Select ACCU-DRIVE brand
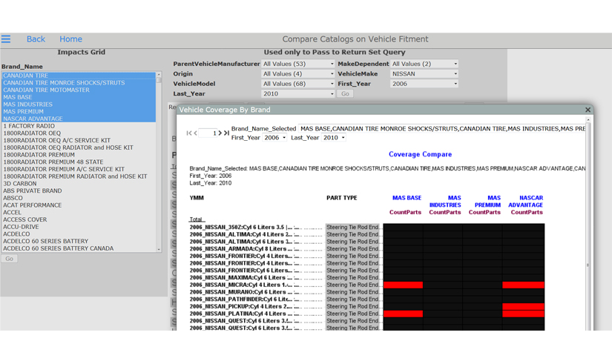 tap(79, 227)
